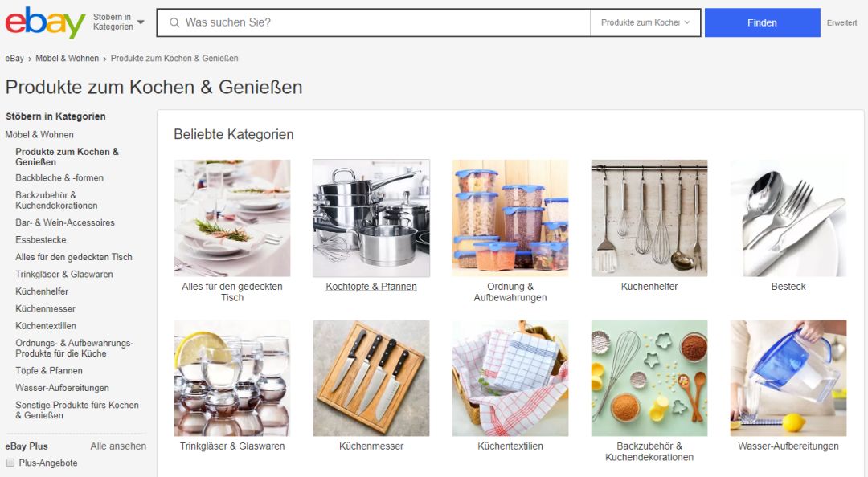Viewport: 868px width, 477px height.
Task: Click the eBay logo
Action: pos(45,22)
